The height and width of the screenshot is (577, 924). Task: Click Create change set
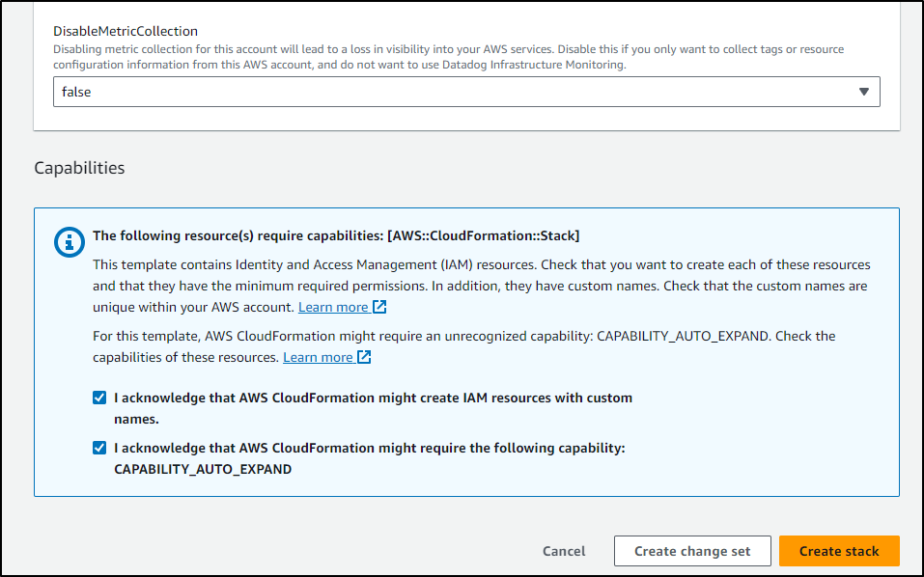pyautogui.click(x=692, y=551)
